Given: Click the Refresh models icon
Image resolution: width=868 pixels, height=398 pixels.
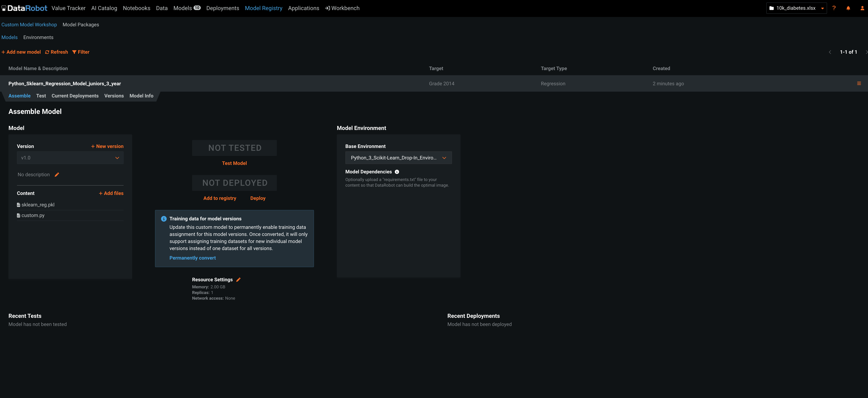Looking at the screenshot, I should [x=47, y=52].
